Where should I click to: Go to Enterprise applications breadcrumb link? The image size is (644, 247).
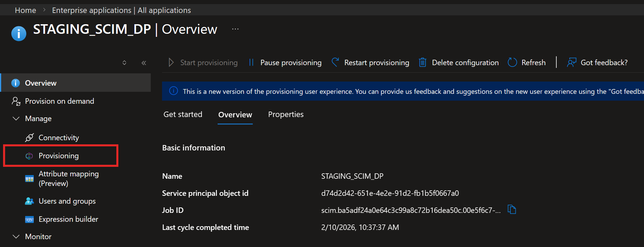click(x=121, y=10)
